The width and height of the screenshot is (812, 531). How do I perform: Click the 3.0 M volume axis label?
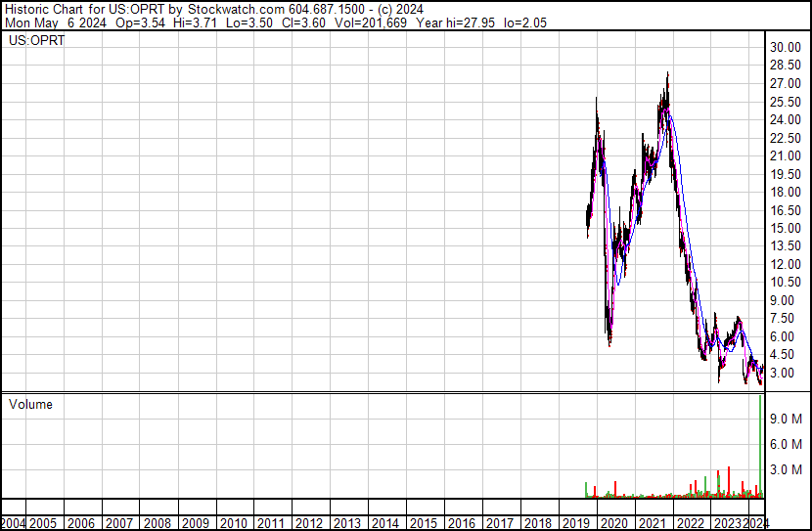(x=786, y=469)
